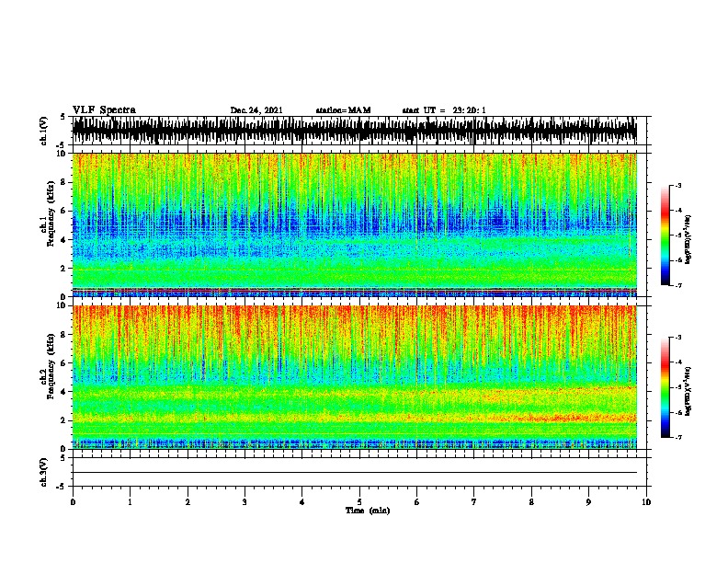The height and width of the screenshot is (563, 728).
Task: Click time axis tick label "10"
Action: point(646,502)
